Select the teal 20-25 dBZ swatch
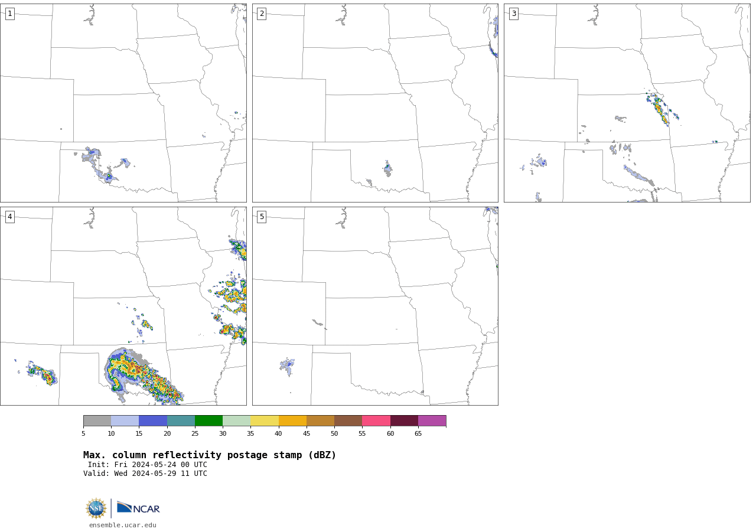This screenshot has height=532, width=756. point(181,421)
